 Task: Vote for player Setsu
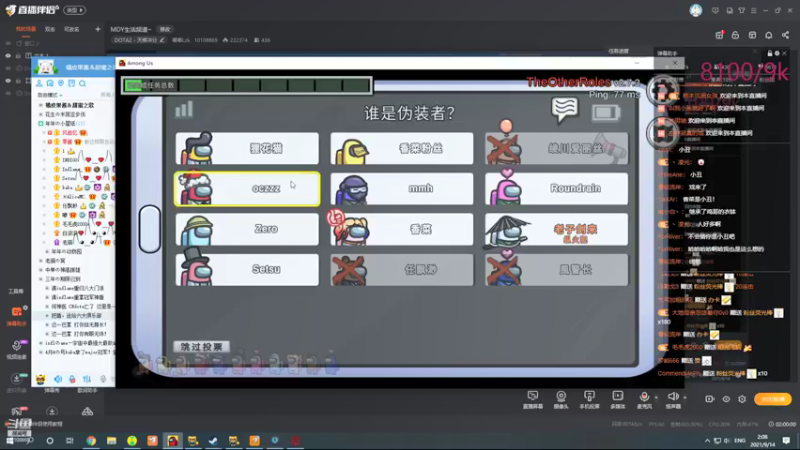(x=247, y=269)
